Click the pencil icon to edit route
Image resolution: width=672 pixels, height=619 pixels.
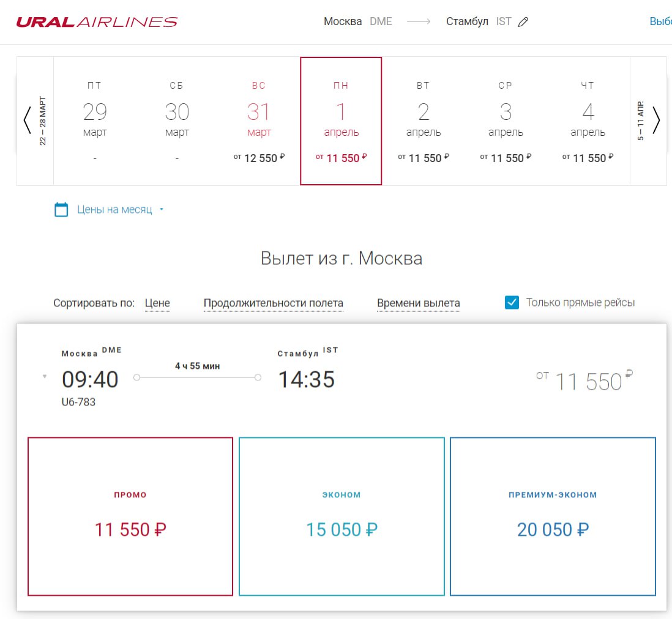pos(523,22)
